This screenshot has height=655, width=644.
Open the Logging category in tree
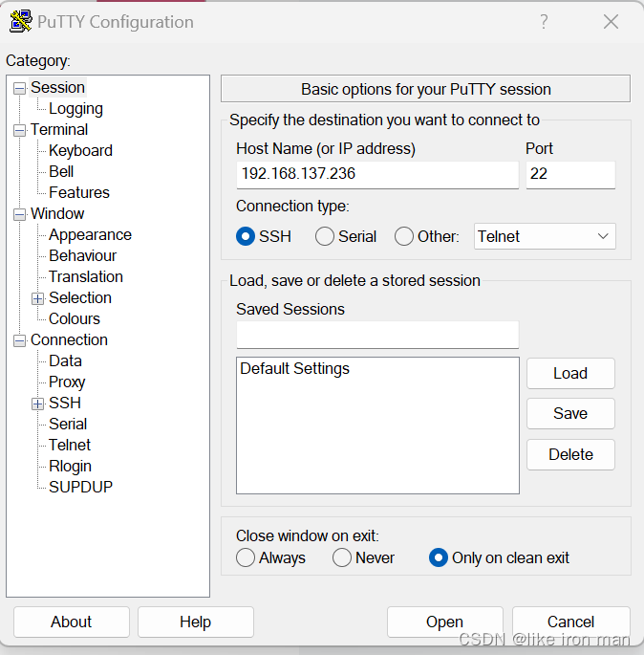pyautogui.click(x=75, y=109)
